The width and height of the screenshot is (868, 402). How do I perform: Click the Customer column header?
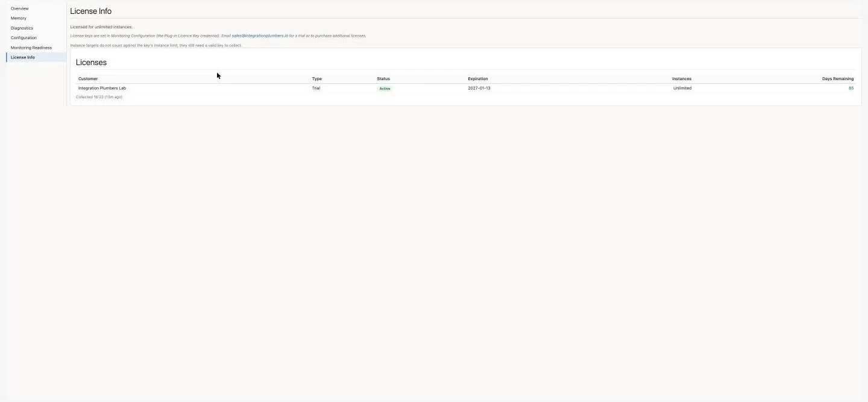tap(88, 79)
